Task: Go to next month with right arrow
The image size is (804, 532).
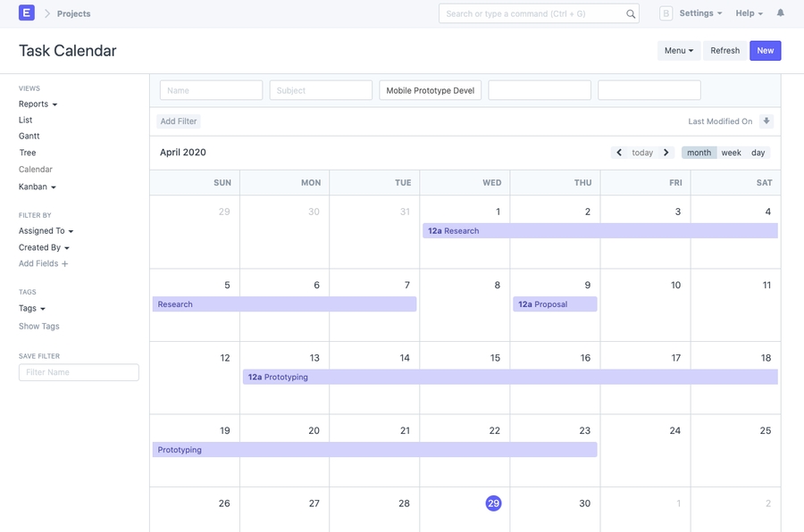Action: tap(666, 153)
